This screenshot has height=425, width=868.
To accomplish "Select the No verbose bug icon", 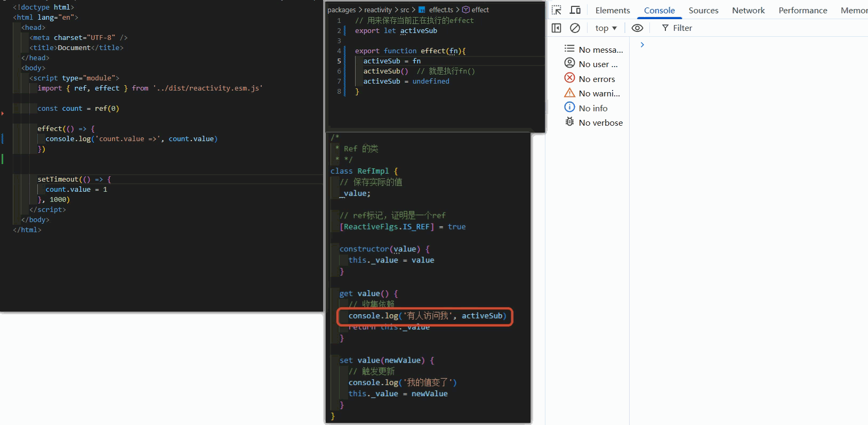I will 569,122.
